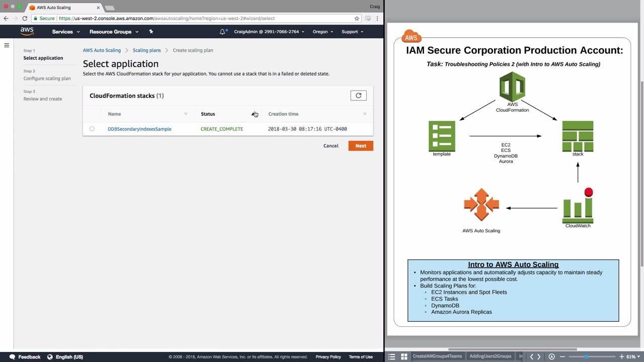
Task: Open Scaling plans breadcrumb link
Action: point(147,50)
